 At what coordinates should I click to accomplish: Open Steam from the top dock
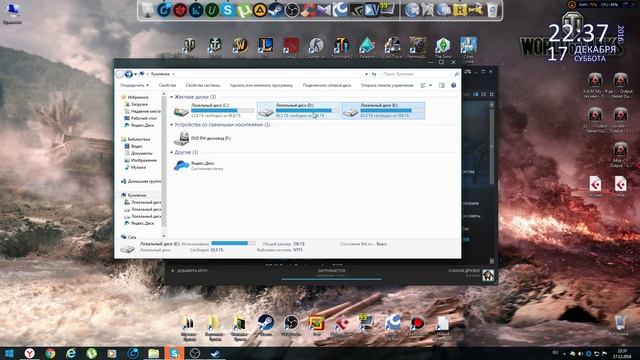[x=276, y=10]
